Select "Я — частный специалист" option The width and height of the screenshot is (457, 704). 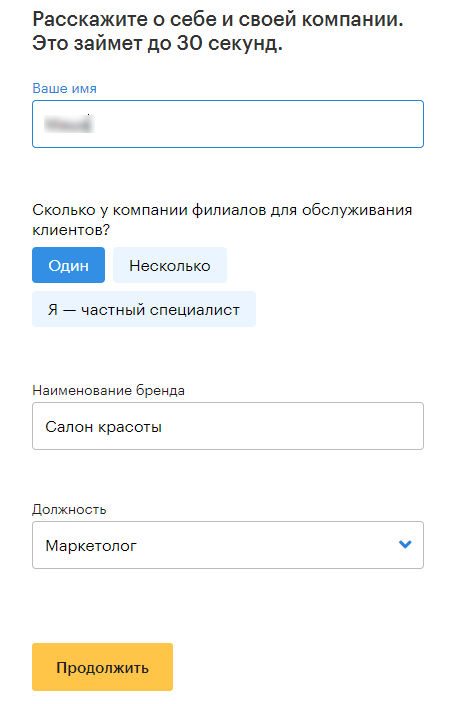pyautogui.click(x=144, y=309)
